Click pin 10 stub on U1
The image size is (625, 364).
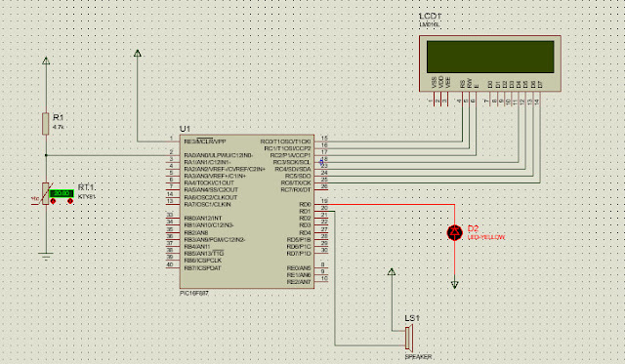[321, 282]
